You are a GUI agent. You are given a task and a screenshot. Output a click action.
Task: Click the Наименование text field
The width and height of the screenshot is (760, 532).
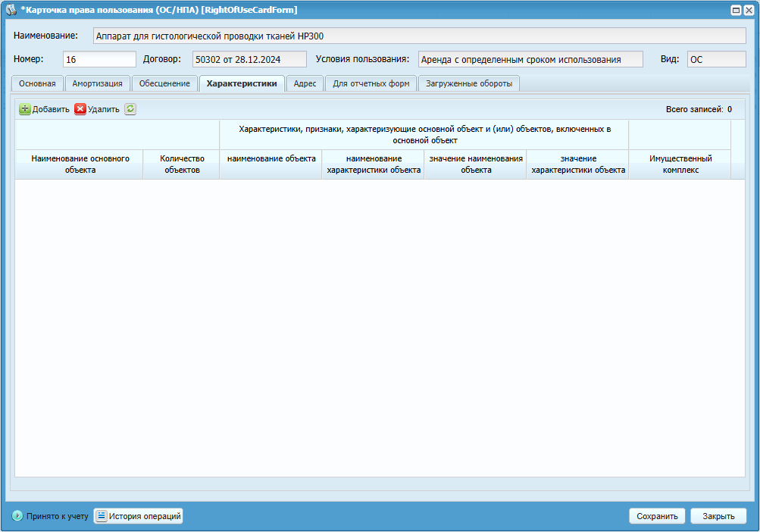click(419, 36)
